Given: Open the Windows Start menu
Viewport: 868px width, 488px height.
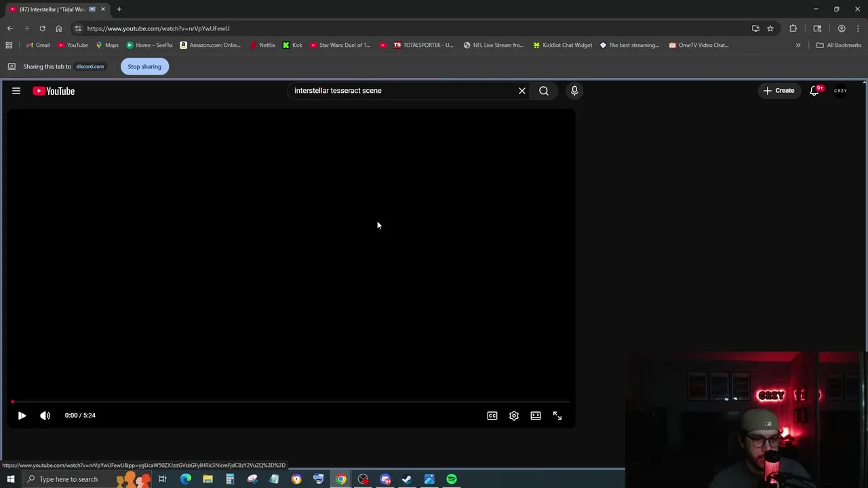Looking at the screenshot, I should 10,479.
